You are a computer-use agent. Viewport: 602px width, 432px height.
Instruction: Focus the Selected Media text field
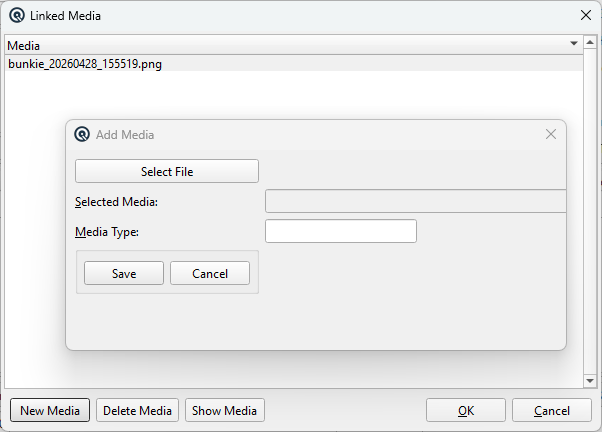tap(415, 201)
